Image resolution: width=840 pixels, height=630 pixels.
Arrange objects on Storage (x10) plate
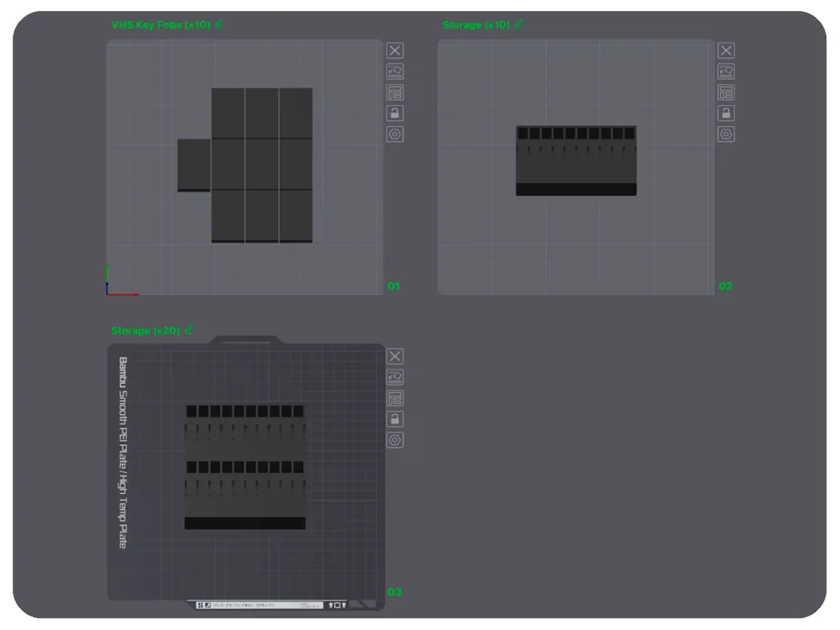726,92
